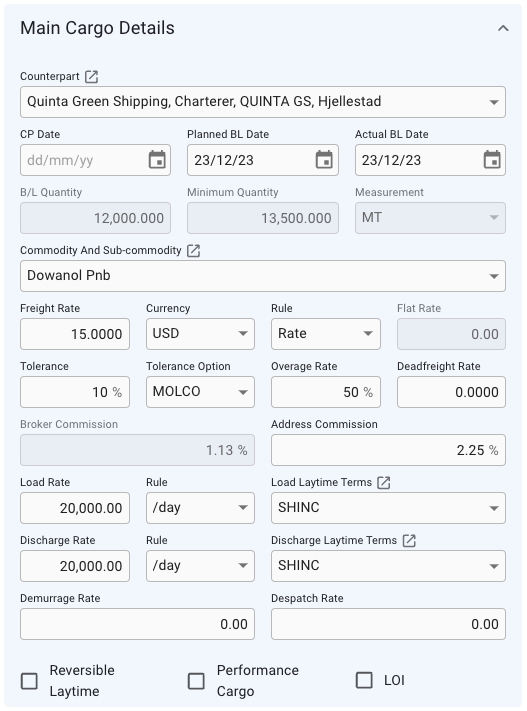
Task: Open CP Date calendar picker icon
Action: (157, 160)
